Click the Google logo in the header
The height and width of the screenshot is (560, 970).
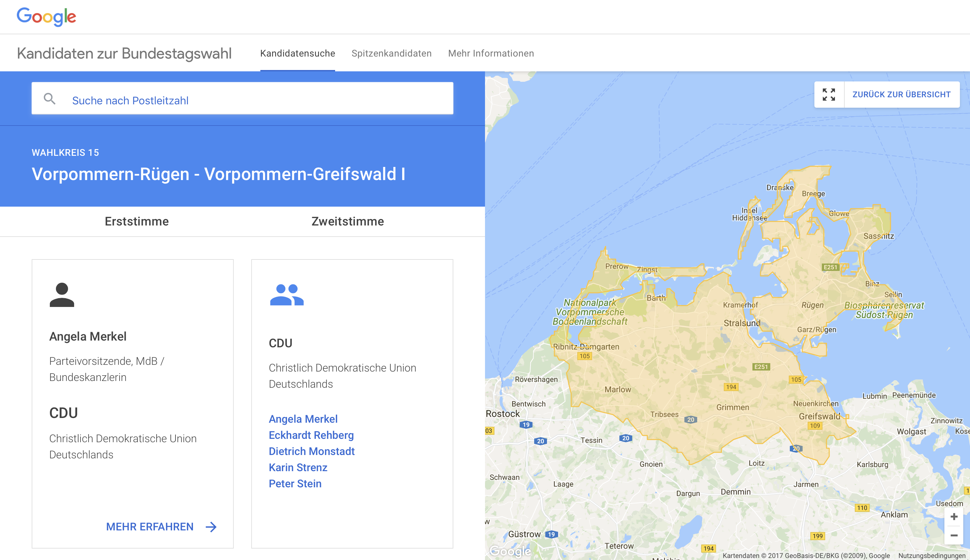(x=46, y=17)
